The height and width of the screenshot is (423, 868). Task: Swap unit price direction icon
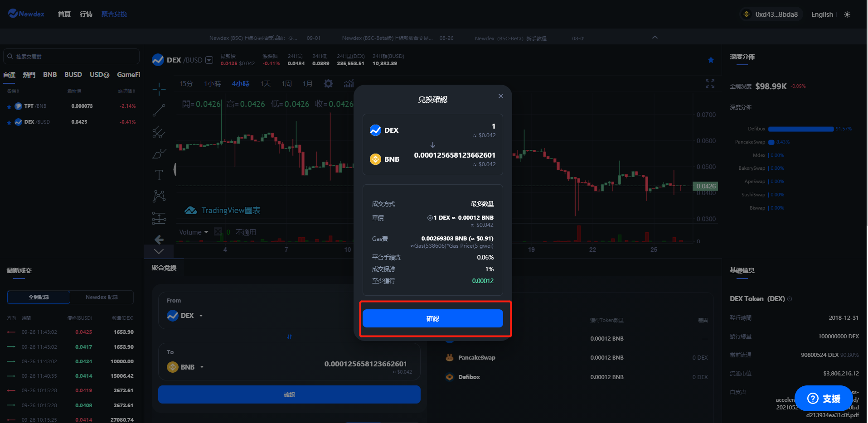[x=430, y=218]
